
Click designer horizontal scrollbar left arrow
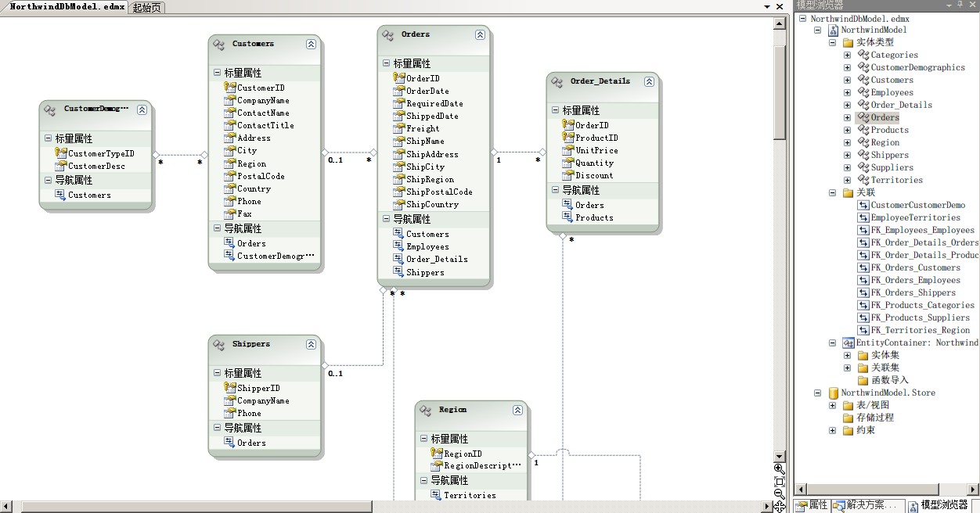pos(6,507)
